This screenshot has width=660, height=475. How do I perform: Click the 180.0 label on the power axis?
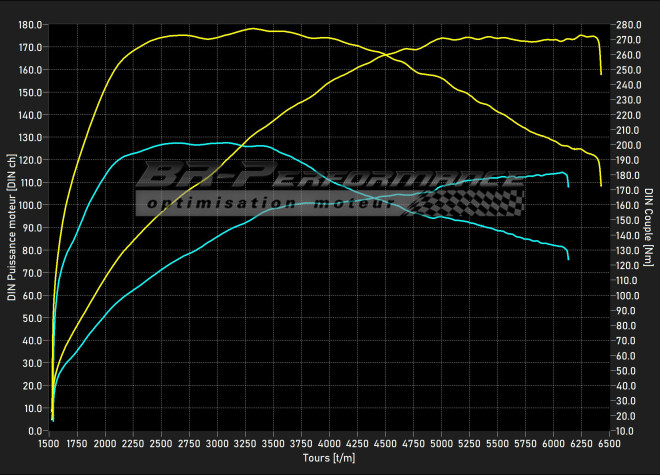[30, 25]
